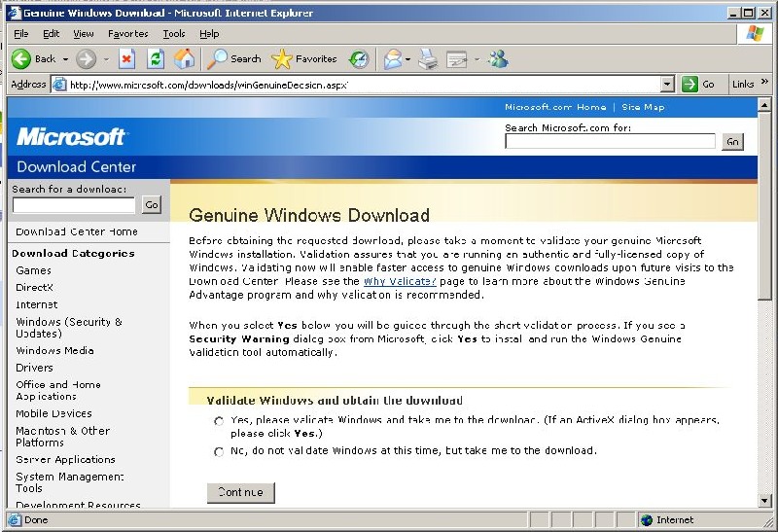Stop loading with the red X icon
The height and width of the screenshot is (532, 778).
pos(126,59)
